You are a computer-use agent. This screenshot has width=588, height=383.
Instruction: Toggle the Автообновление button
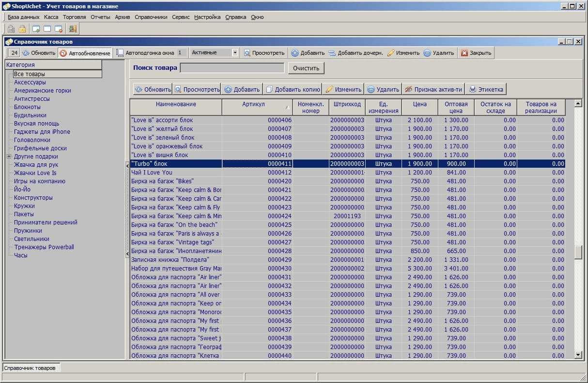click(85, 53)
